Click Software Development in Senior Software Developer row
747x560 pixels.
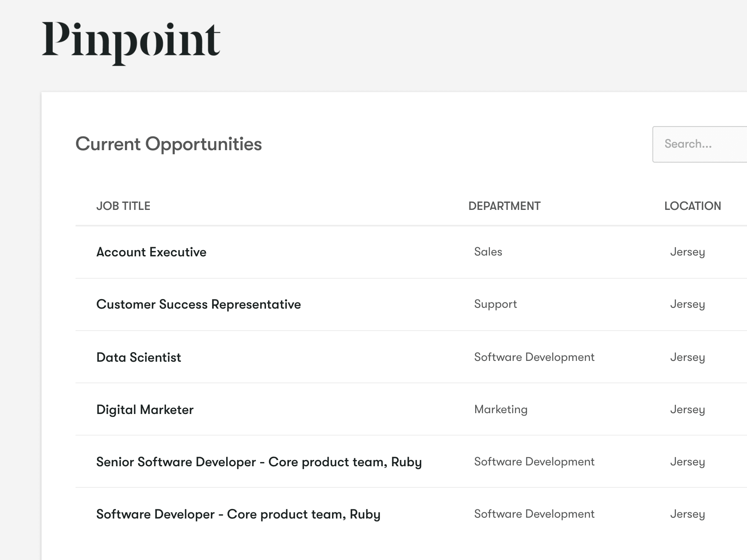pyautogui.click(x=534, y=462)
